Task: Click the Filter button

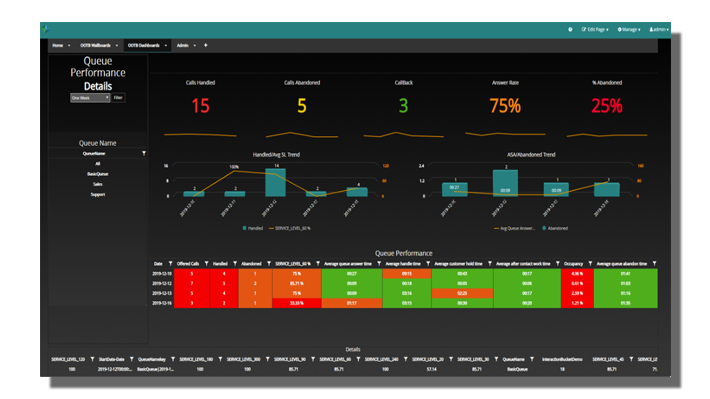Action: coord(118,98)
